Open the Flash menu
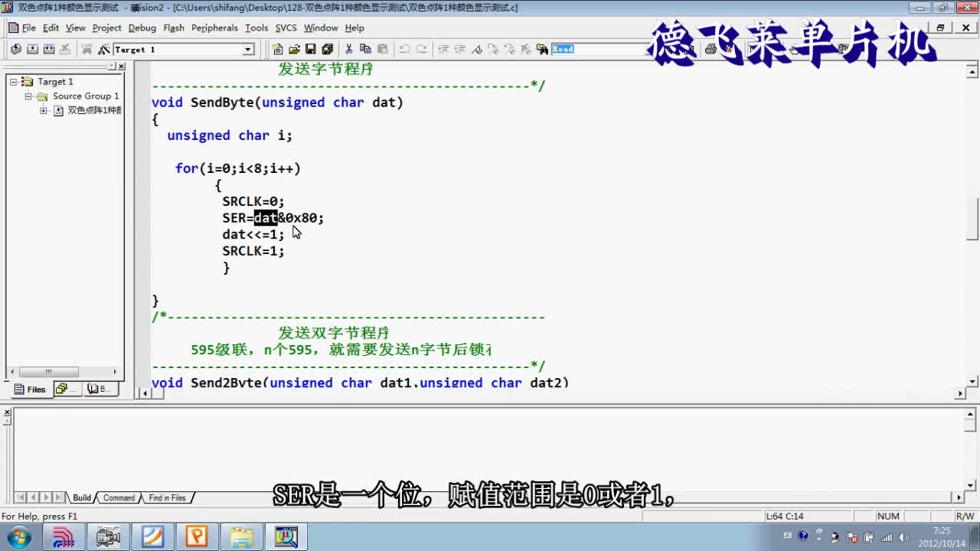Screen dimensions: 980x551 click(x=174, y=28)
